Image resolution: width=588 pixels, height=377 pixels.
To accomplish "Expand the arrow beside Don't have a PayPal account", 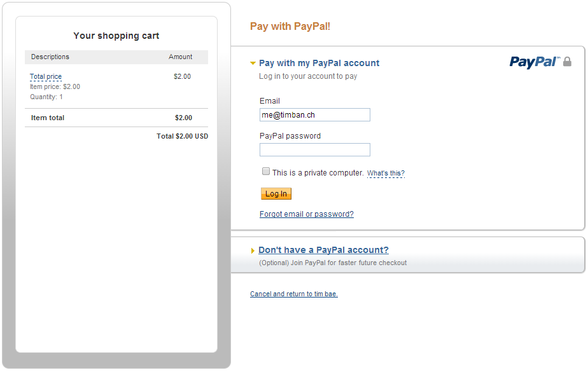I will 253,251.
